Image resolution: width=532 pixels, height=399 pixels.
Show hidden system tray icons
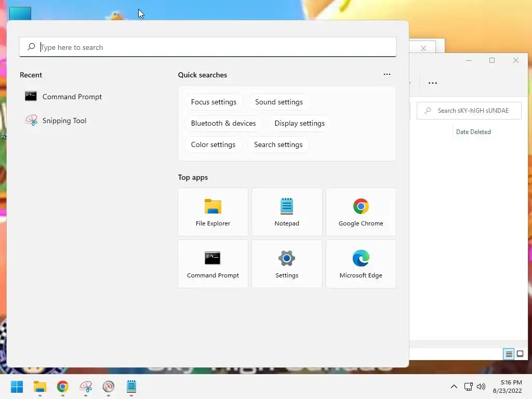454,387
